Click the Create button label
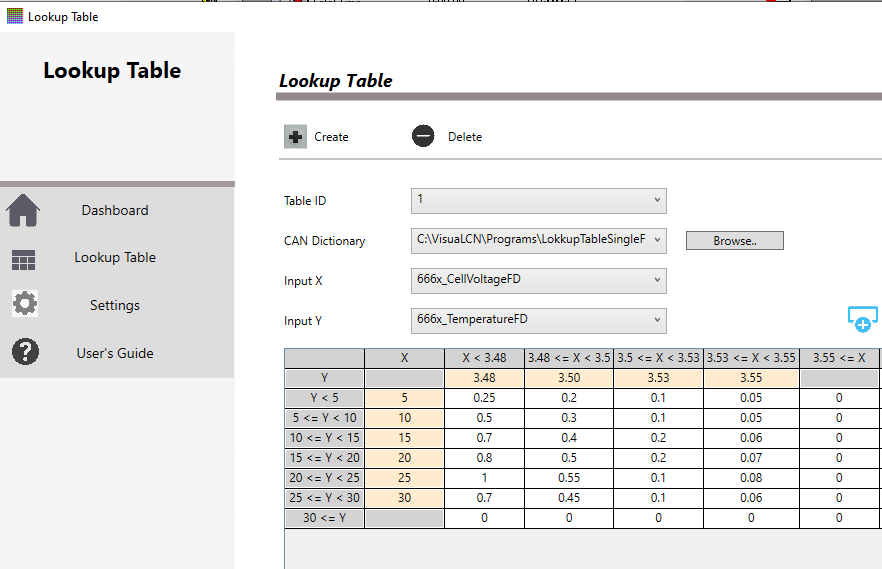Viewport: 882px width, 569px height. pyautogui.click(x=331, y=137)
